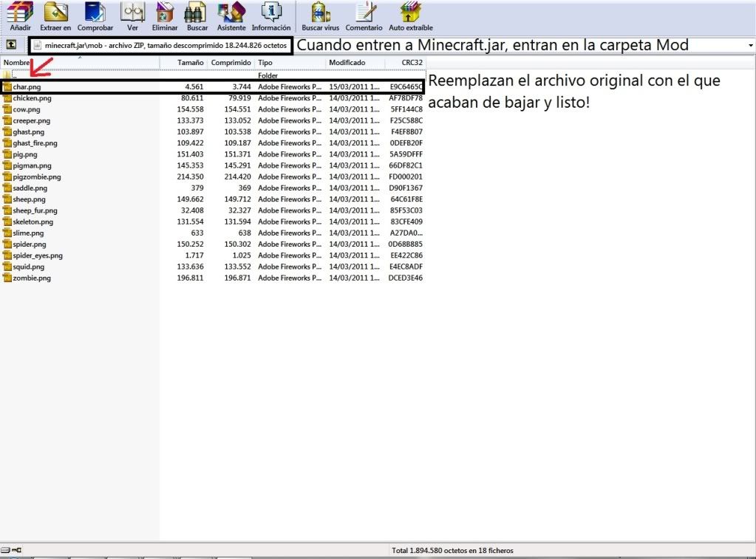Viewport: 756px width, 559px height.
Task: Select the chicken.png file
Action: point(213,97)
